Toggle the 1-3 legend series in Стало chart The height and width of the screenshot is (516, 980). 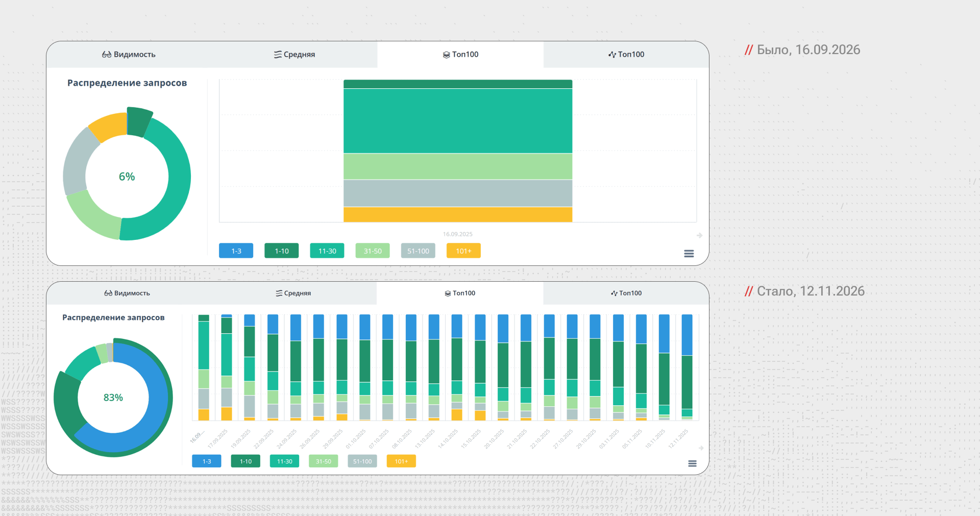click(207, 461)
